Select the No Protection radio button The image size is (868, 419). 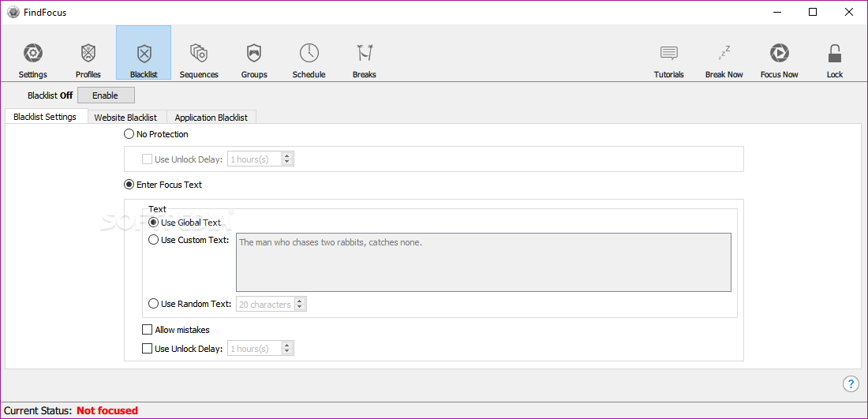tap(129, 134)
